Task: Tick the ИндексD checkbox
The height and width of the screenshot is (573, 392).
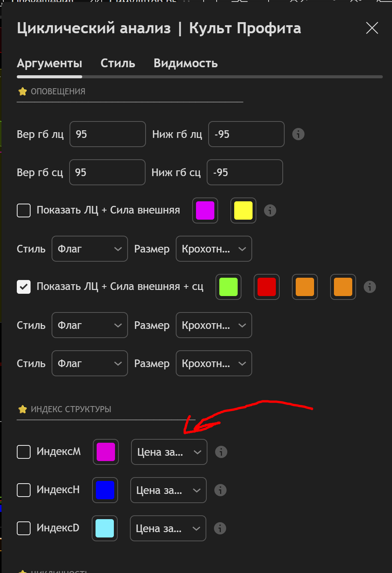Action: 24,528
